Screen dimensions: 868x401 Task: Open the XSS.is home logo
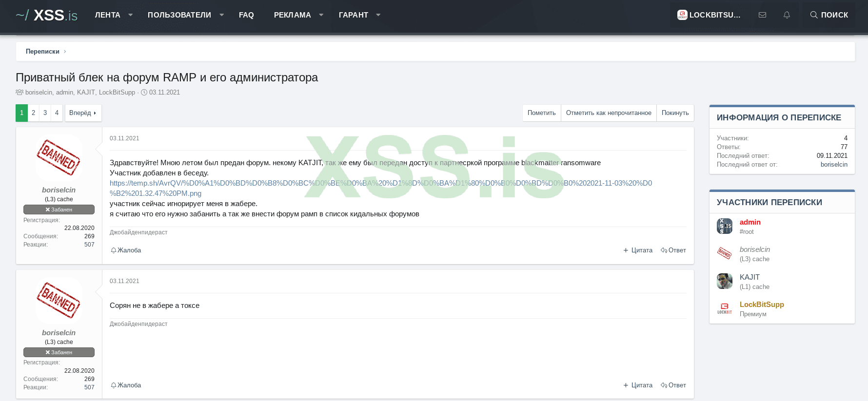pyautogui.click(x=46, y=15)
